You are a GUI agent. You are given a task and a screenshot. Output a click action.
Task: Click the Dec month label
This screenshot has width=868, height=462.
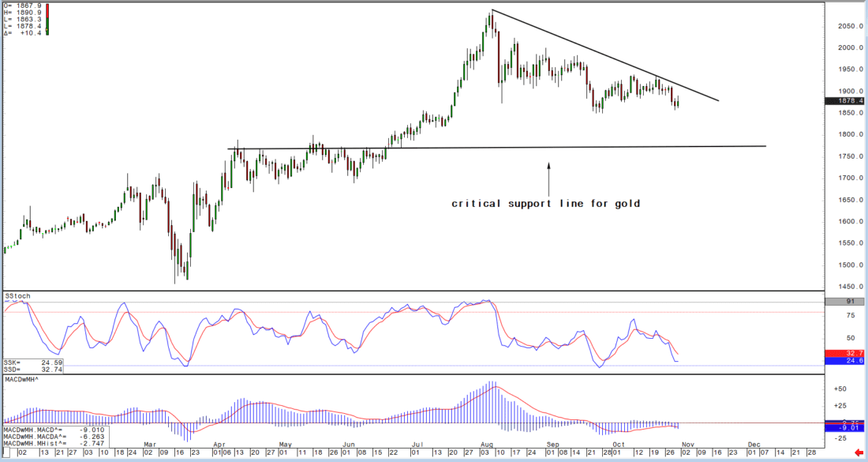click(754, 445)
